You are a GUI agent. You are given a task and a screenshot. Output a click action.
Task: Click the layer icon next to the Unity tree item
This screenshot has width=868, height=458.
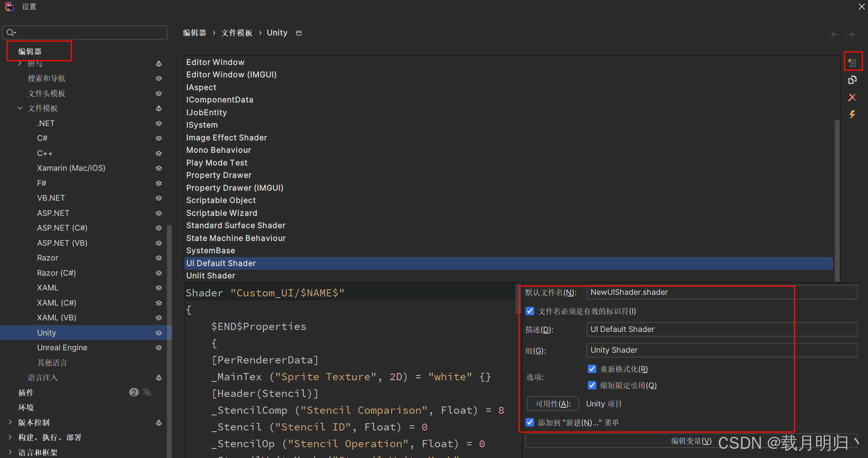click(159, 333)
